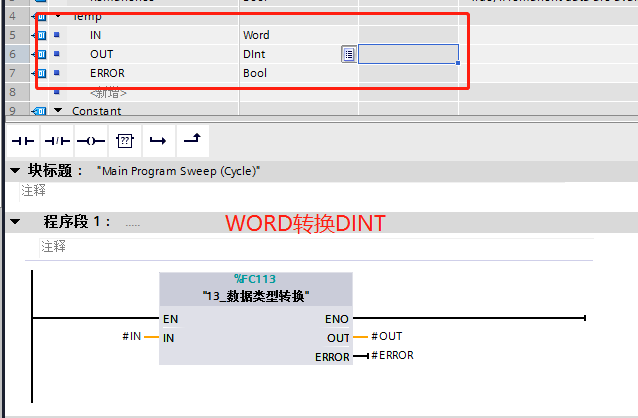Click the block comment field 注释

(33, 190)
